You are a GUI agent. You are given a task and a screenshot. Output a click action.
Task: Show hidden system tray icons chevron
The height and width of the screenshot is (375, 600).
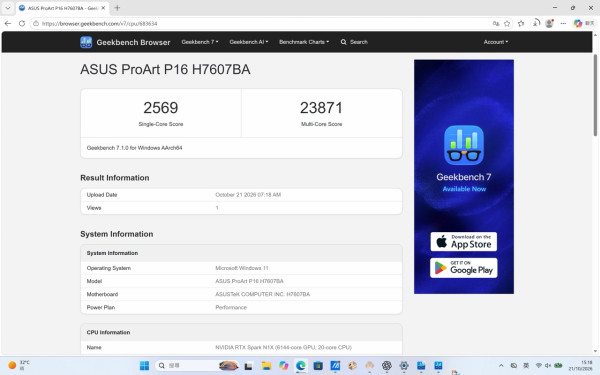[501, 366]
